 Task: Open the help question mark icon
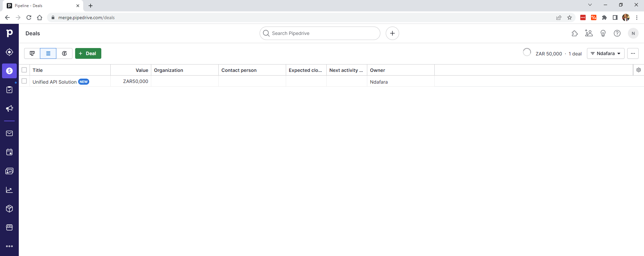click(x=617, y=33)
